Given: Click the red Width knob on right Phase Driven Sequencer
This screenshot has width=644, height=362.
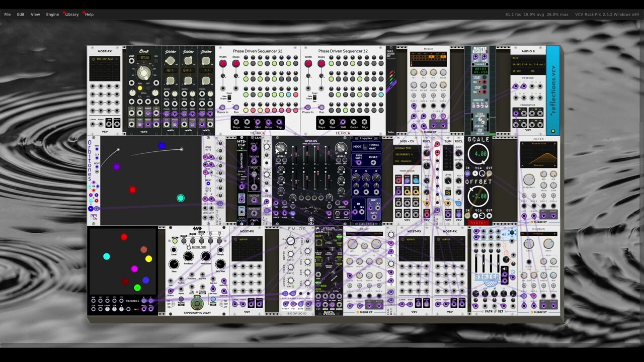Looking at the screenshot, I should coord(308,64).
